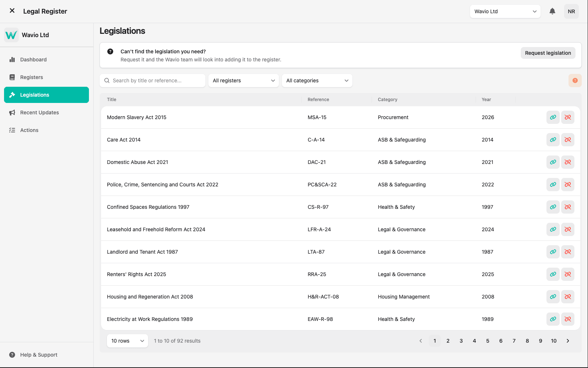Screen dimensions: 588x368
Task: Click the Year column header
Action: pyautogui.click(x=486, y=100)
